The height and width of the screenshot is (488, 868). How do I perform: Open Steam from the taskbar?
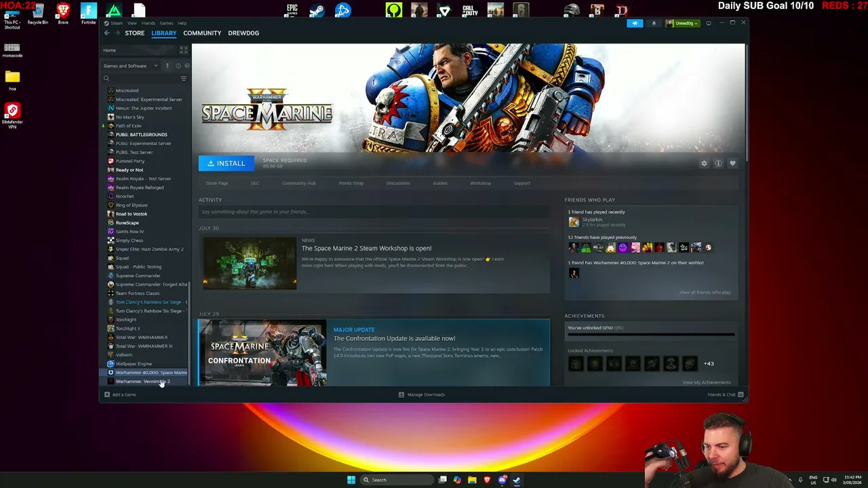(517, 480)
